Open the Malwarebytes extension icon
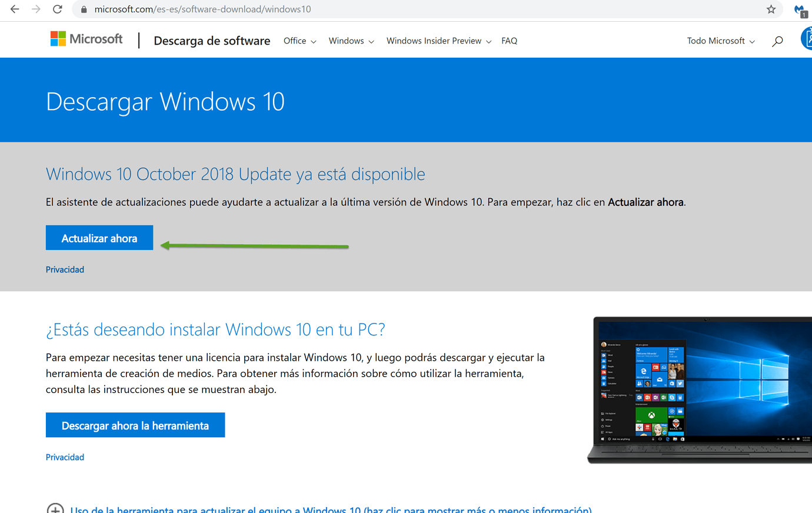This screenshot has width=812, height=513. coord(800,10)
